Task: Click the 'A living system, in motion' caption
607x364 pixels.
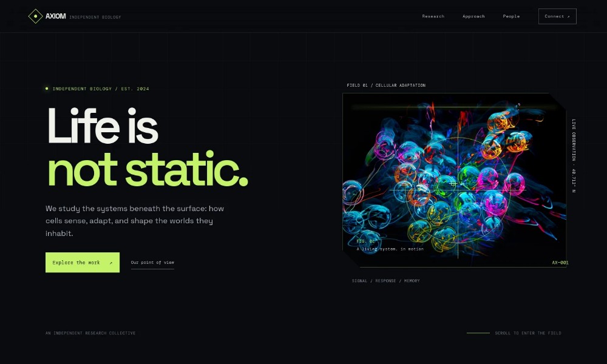Action: coord(390,249)
